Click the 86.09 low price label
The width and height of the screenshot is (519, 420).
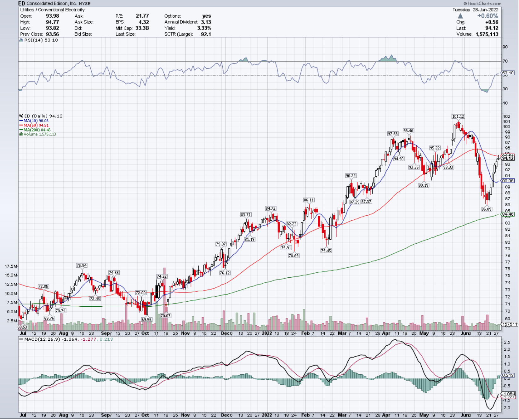(x=487, y=210)
